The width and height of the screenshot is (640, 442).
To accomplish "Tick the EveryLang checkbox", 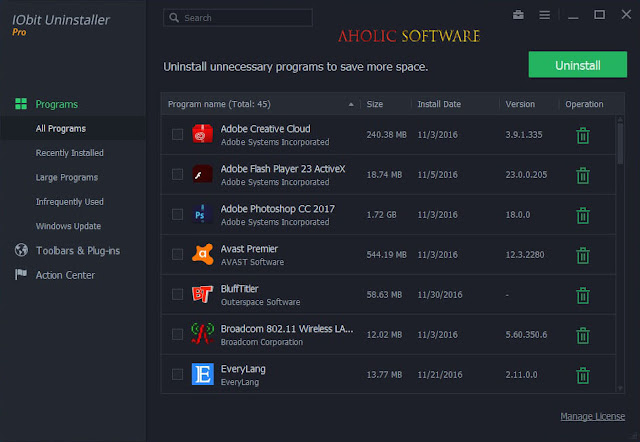I will 177,374.
